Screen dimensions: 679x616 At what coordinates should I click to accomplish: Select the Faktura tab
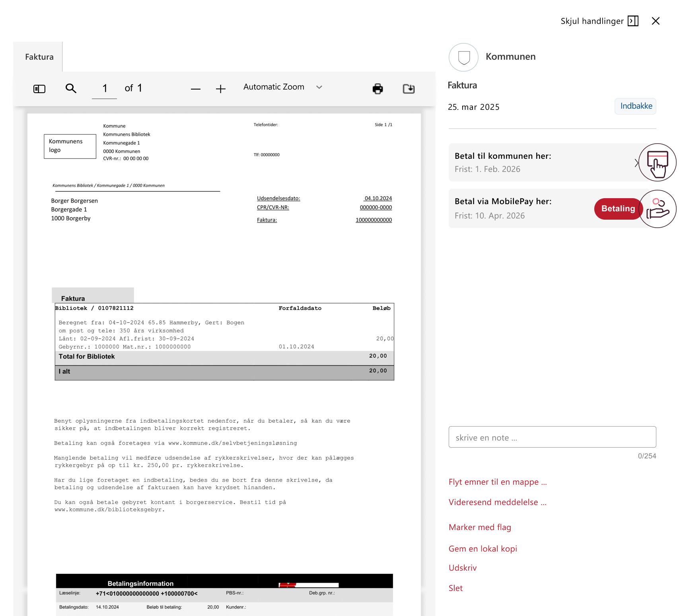pyautogui.click(x=39, y=57)
